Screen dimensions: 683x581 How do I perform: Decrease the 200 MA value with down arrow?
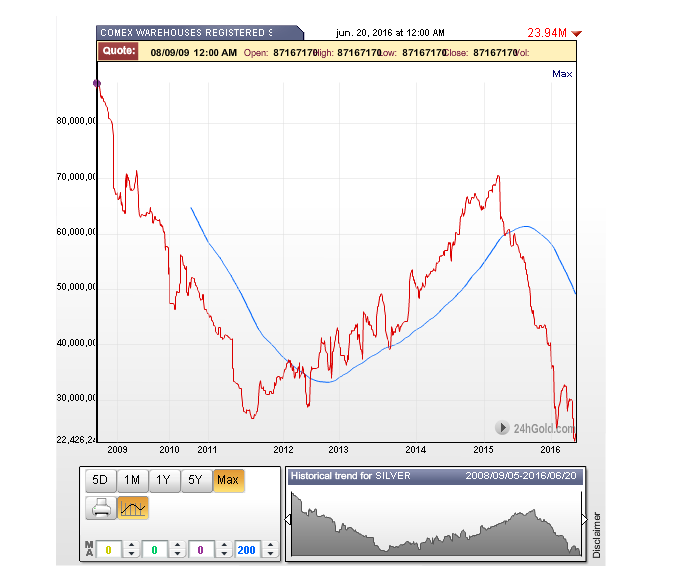tap(270, 554)
